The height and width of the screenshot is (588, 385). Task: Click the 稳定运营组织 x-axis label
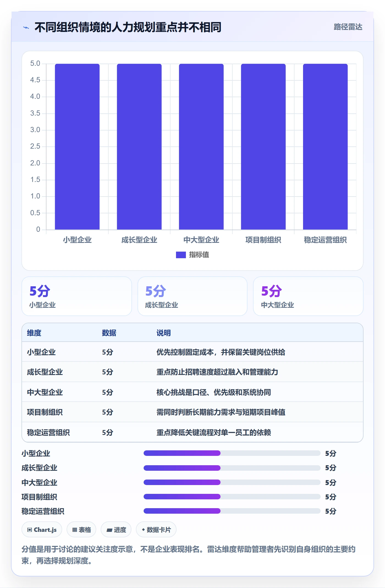pos(325,240)
